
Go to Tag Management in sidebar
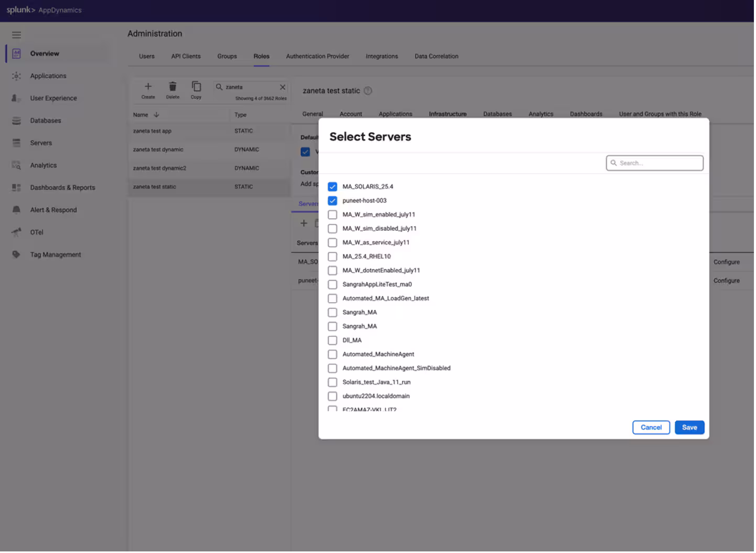tap(55, 254)
